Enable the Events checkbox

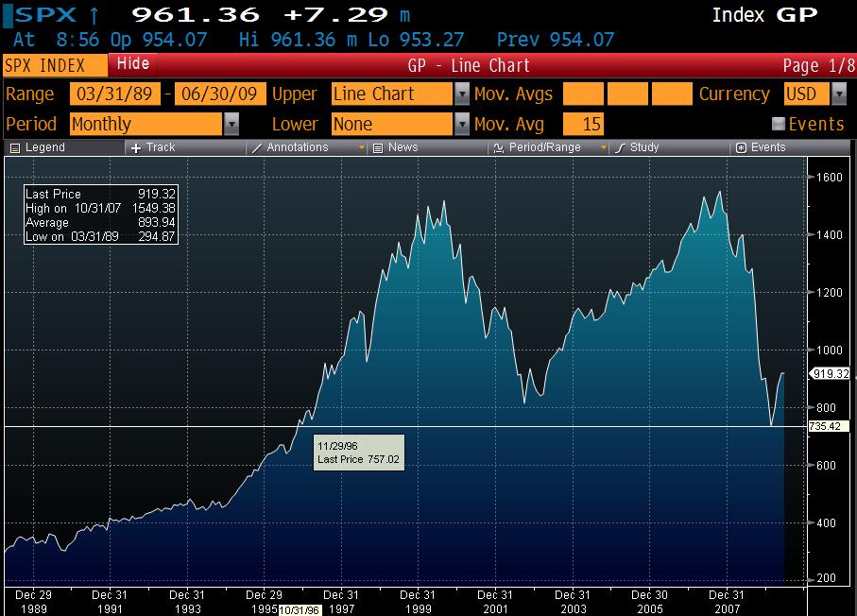[x=779, y=124]
